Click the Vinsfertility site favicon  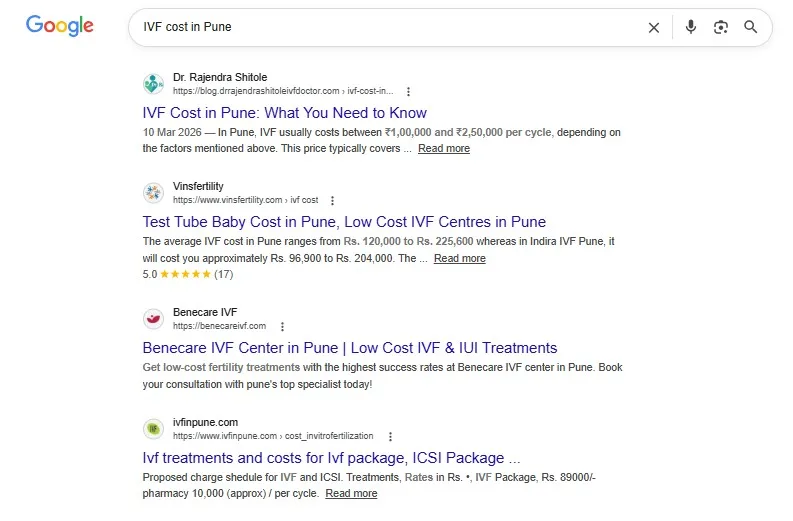click(x=153, y=193)
